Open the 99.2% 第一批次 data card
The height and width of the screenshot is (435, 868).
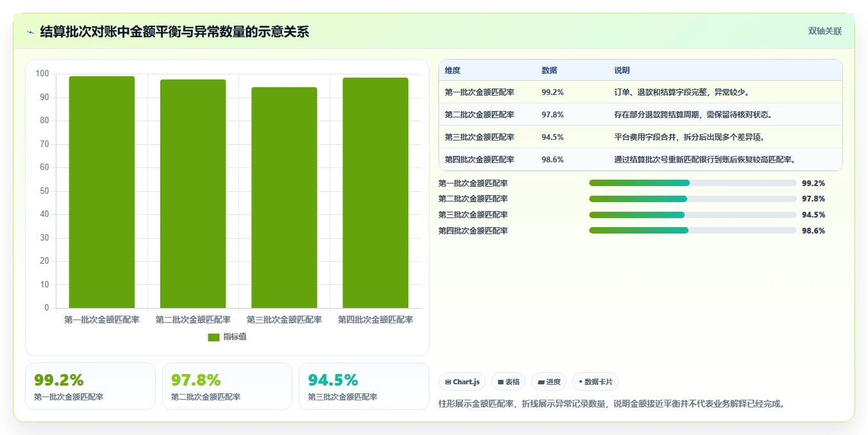pos(90,386)
